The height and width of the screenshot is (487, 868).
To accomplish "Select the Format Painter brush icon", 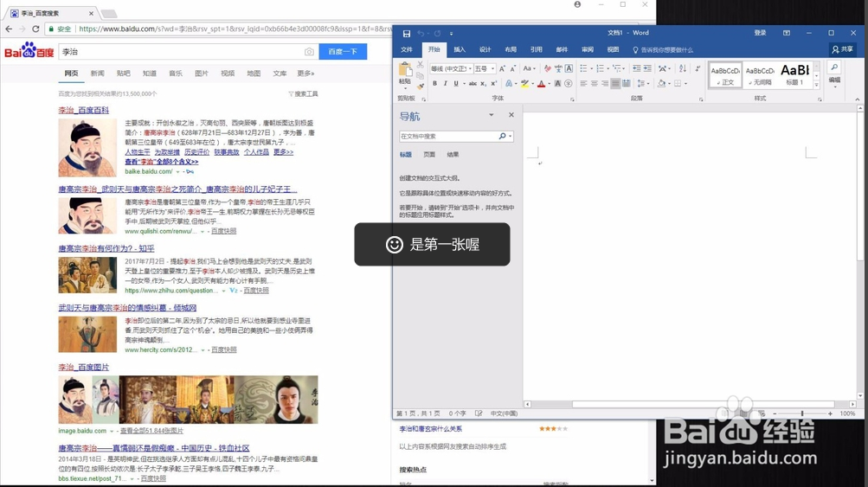I will click(421, 86).
